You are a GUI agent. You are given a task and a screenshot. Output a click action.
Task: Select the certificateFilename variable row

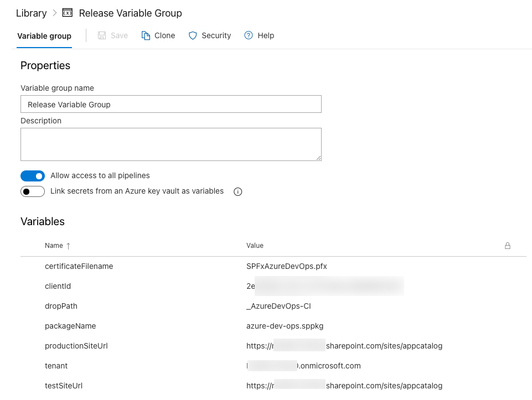pos(79,266)
